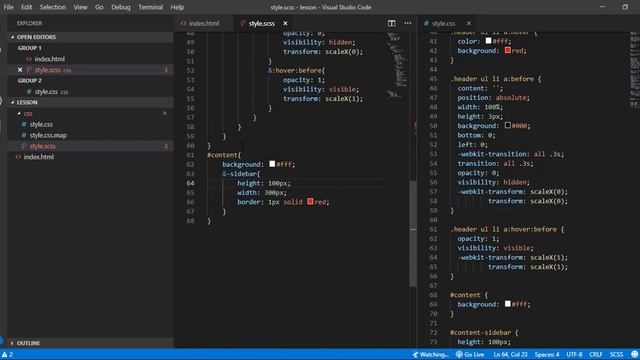Click the GROUP 1 label

pos(29,48)
